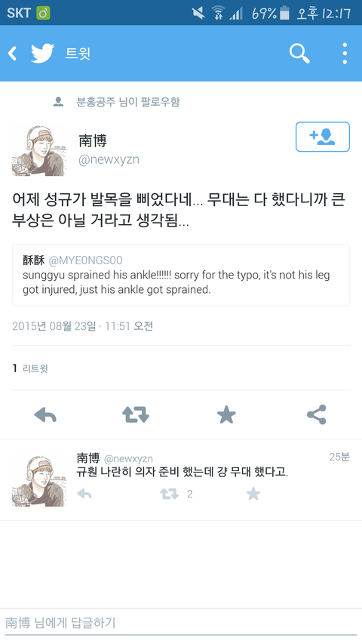This screenshot has height=644, width=362.
Task: Tap the Twitter bird logo
Action: 43,54
